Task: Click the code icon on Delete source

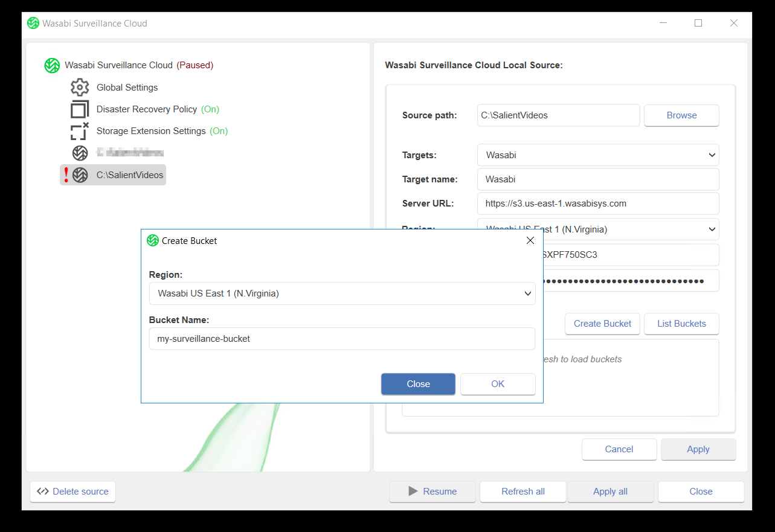Action: [43, 492]
